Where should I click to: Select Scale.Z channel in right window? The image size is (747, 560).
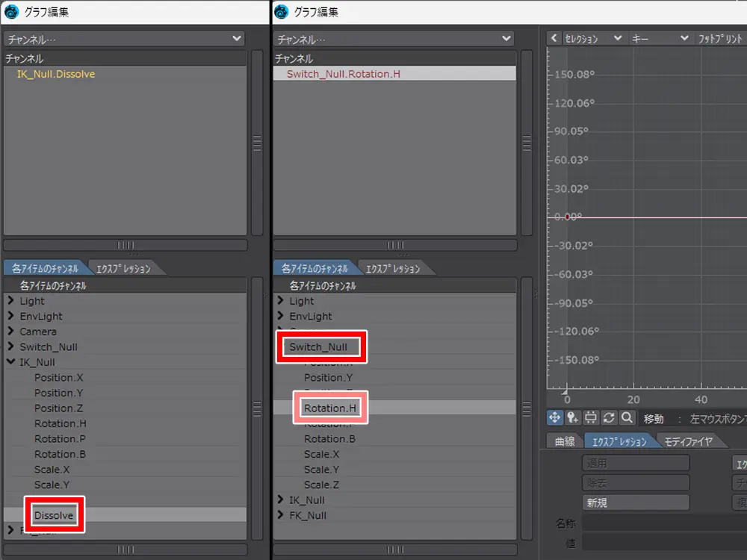[x=321, y=485]
